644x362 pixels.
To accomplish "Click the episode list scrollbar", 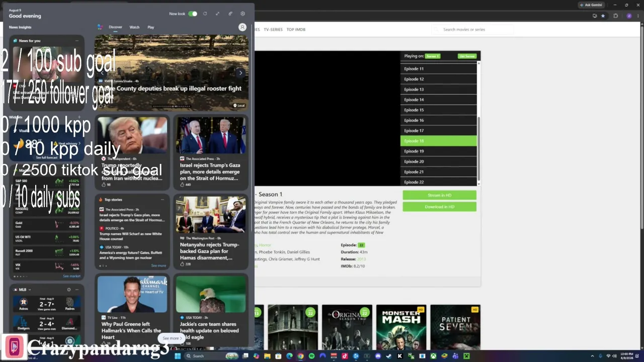I will [x=478, y=149].
